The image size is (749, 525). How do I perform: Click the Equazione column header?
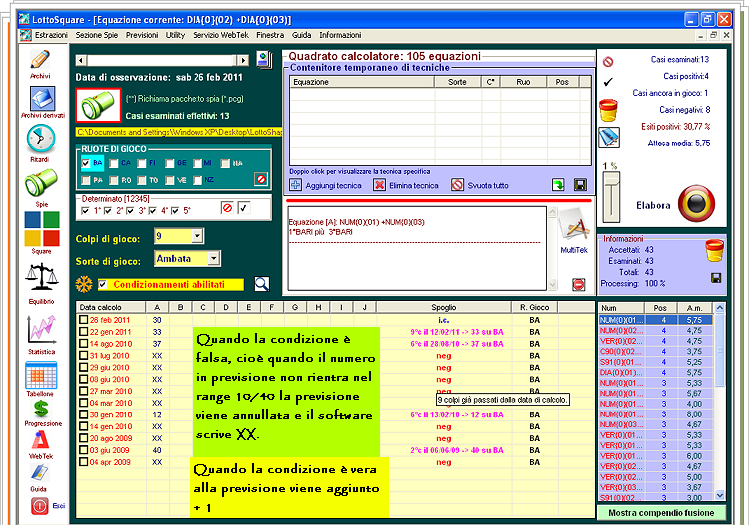click(362, 82)
